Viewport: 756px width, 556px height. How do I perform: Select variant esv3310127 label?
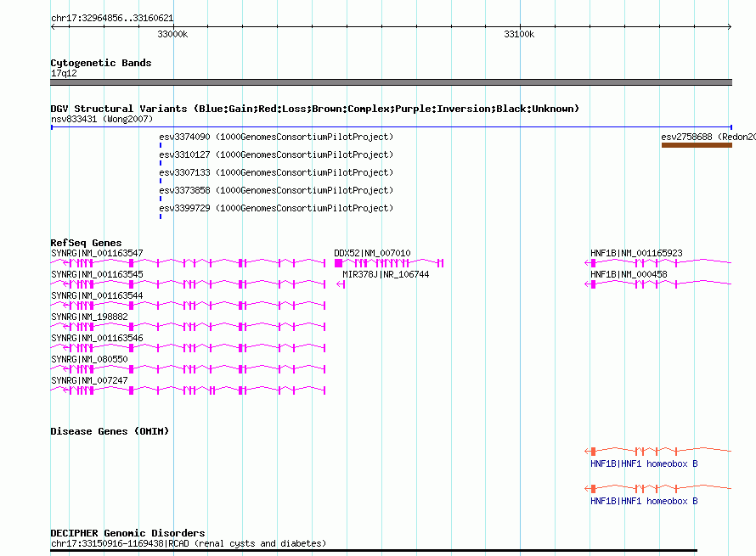click(276, 154)
